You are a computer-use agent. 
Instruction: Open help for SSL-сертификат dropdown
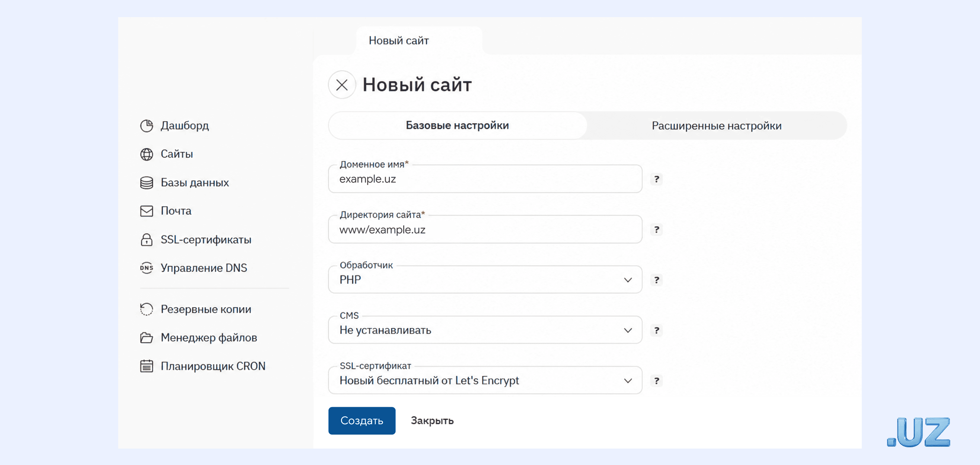click(657, 381)
